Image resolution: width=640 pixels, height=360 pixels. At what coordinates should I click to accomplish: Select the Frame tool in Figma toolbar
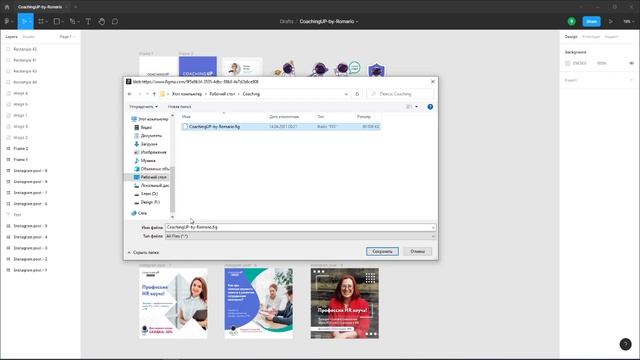[41, 21]
